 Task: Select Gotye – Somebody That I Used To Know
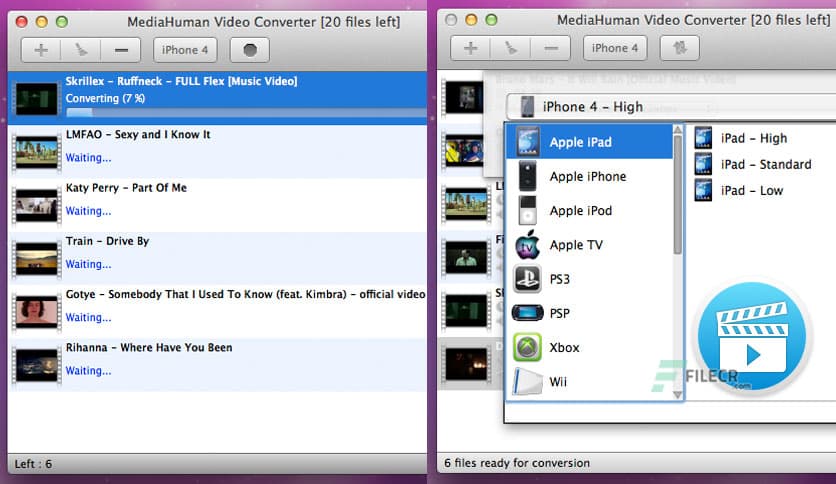click(218, 311)
